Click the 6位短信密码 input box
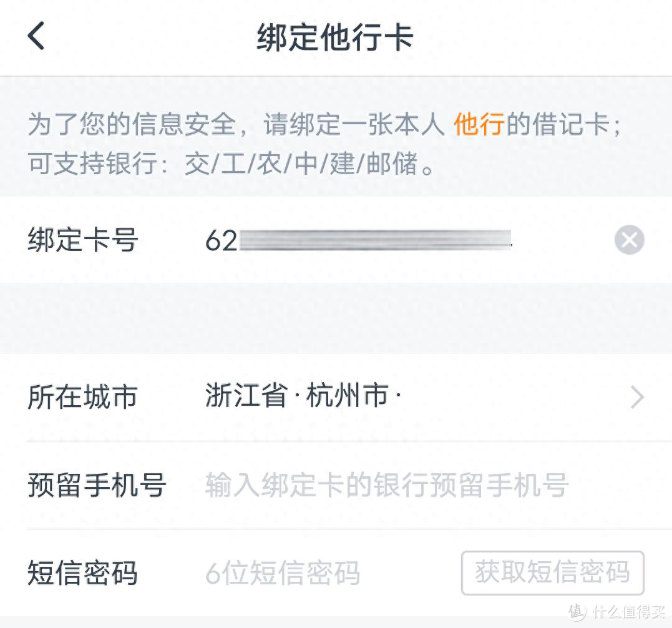 point(284,574)
